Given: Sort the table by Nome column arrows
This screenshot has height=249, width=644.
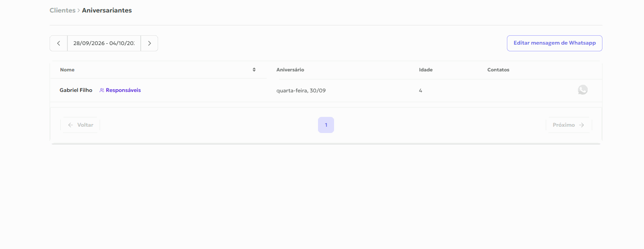Looking at the screenshot, I should (x=254, y=70).
